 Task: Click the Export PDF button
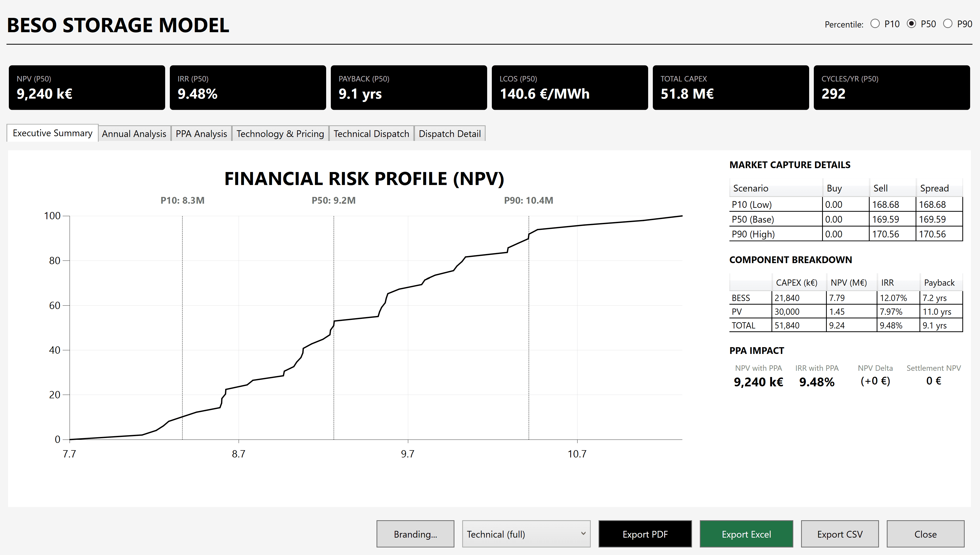click(645, 534)
